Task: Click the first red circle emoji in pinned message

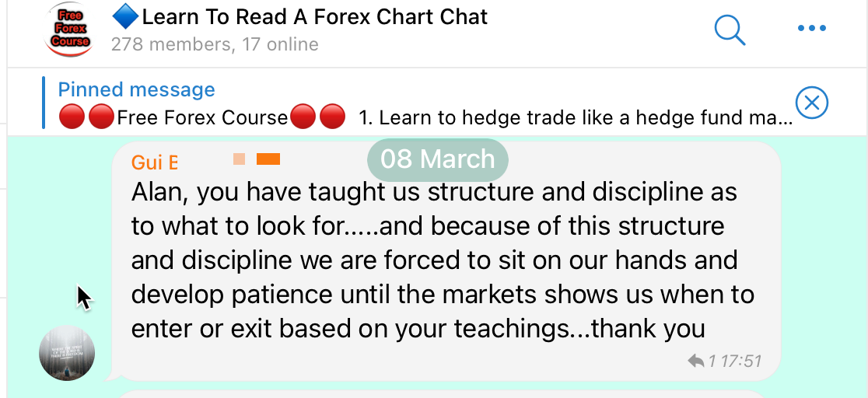Action: tap(72, 118)
